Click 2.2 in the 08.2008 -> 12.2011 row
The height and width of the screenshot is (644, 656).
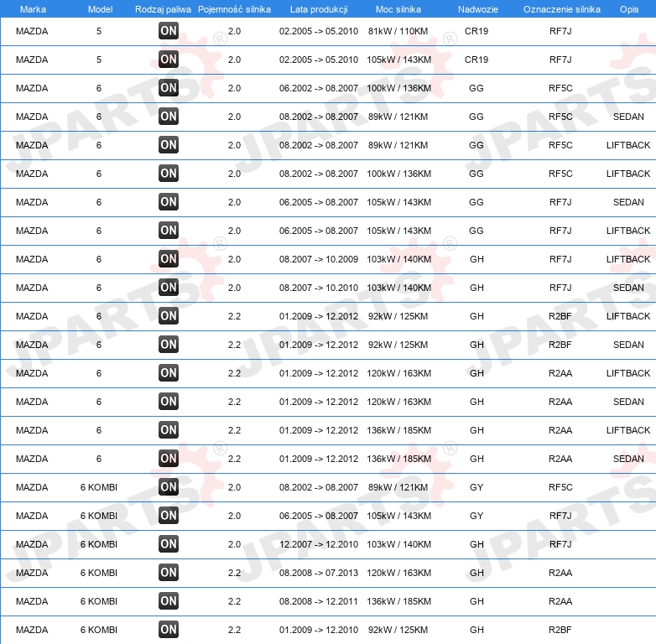pos(234,601)
